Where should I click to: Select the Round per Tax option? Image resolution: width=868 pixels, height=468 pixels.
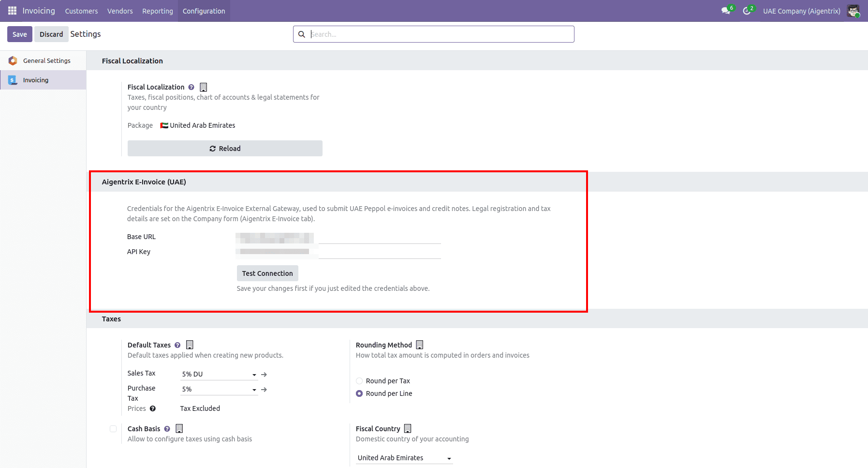pos(359,381)
